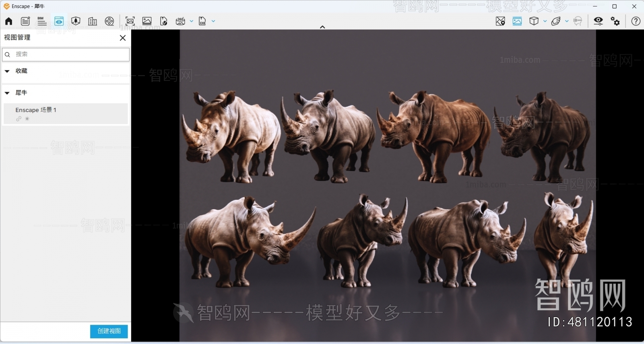Open Visual Settings eye icon
Screen dimensions: 644x344
pyautogui.click(x=599, y=21)
